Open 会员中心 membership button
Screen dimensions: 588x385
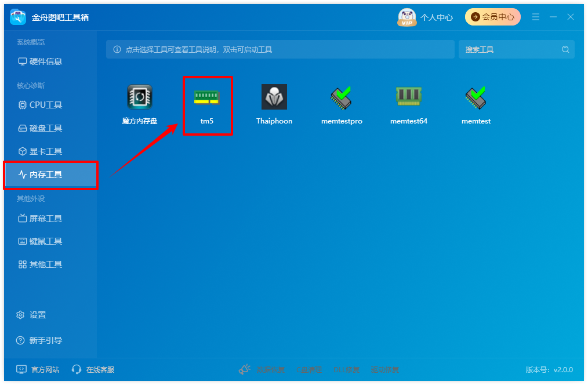(x=493, y=17)
